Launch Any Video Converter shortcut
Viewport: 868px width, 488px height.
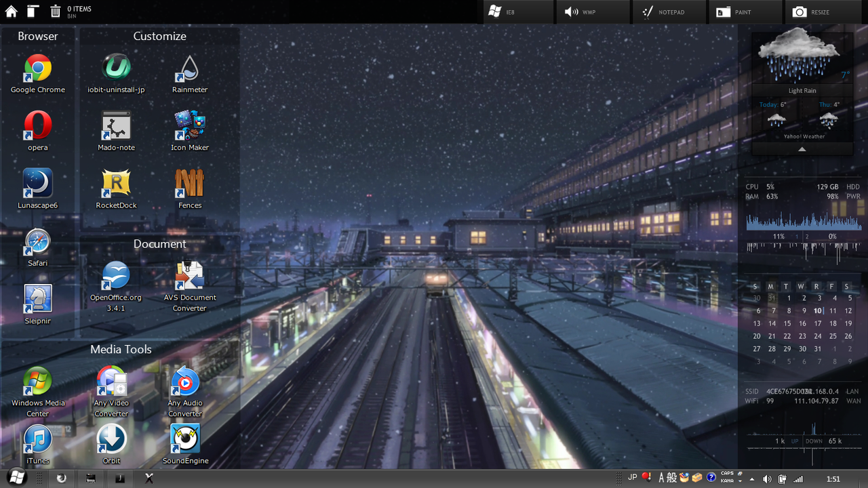coord(111,392)
